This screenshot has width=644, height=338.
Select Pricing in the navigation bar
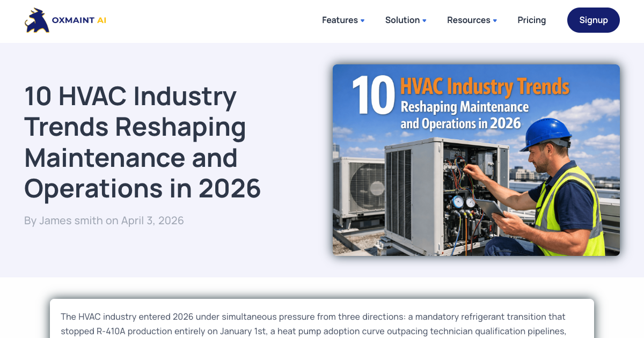point(531,20)
